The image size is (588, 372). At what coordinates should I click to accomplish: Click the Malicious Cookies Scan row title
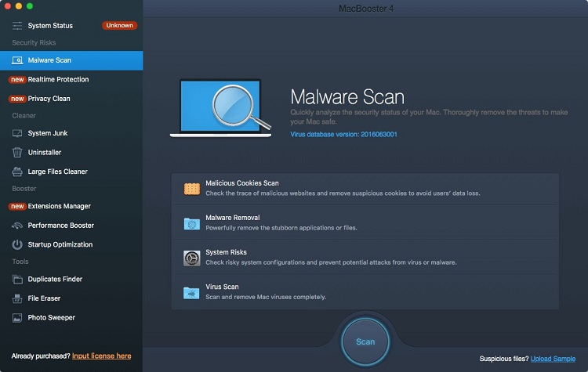point(242,183)
